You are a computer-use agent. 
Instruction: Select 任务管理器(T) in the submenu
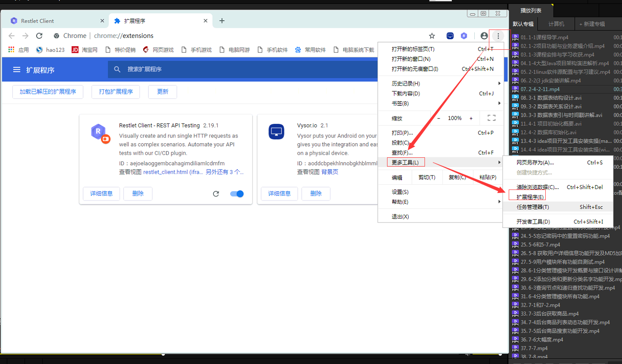(558, 207)
